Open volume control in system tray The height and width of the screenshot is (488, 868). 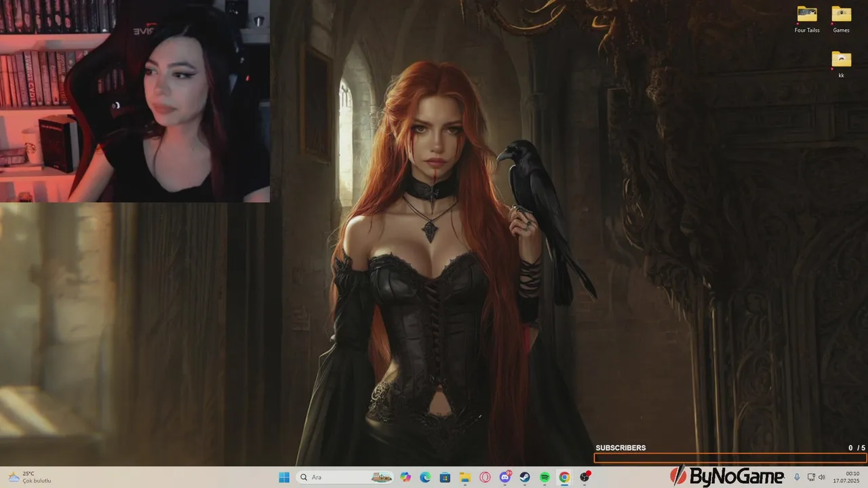coord(822,477)
